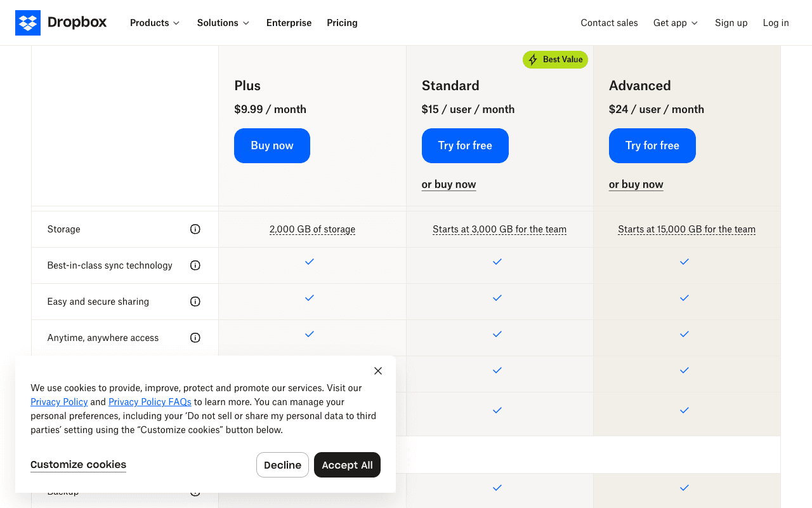The height and width of the screenshot is (508, 812).
Task: Accept all cookies
Action: click(x=347, y=465)
